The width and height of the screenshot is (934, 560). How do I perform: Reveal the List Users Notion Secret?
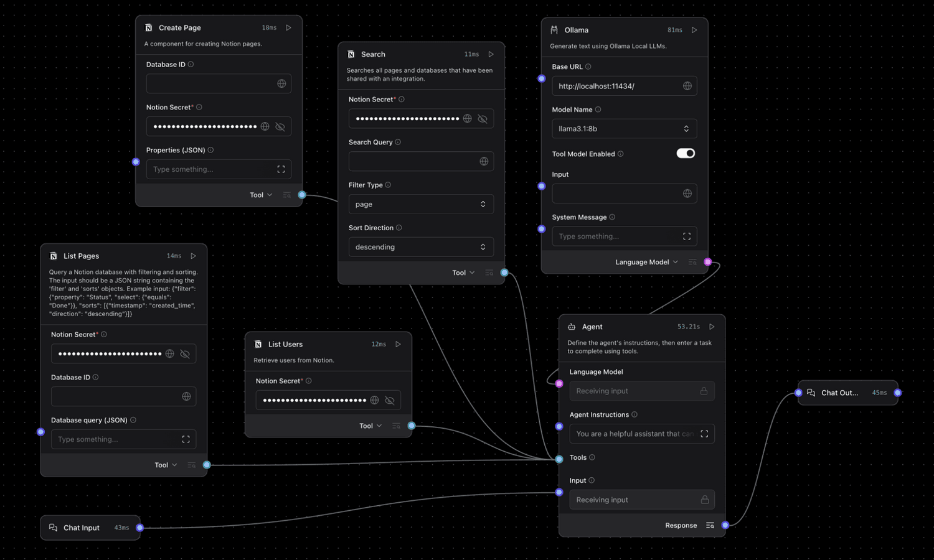click(x=390, y=400)
